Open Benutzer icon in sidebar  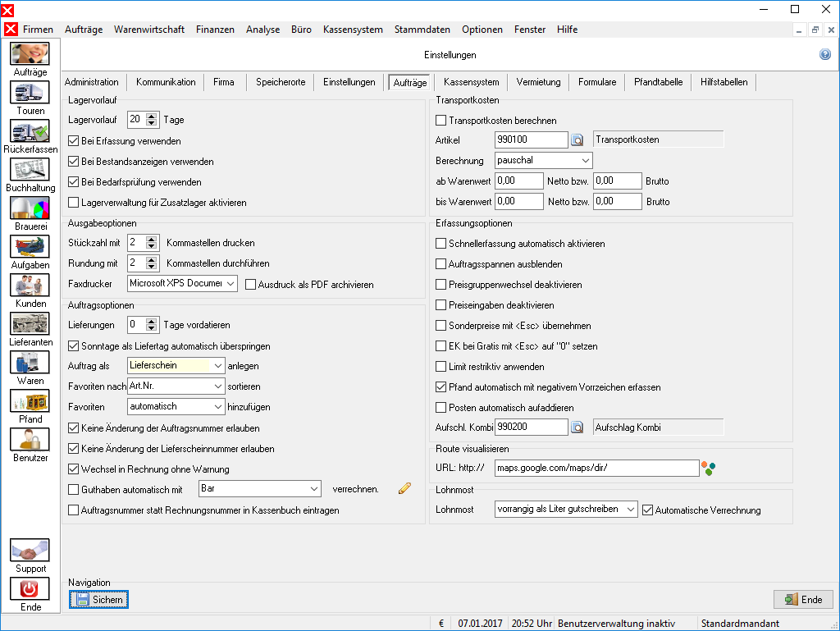click(30, 439)
